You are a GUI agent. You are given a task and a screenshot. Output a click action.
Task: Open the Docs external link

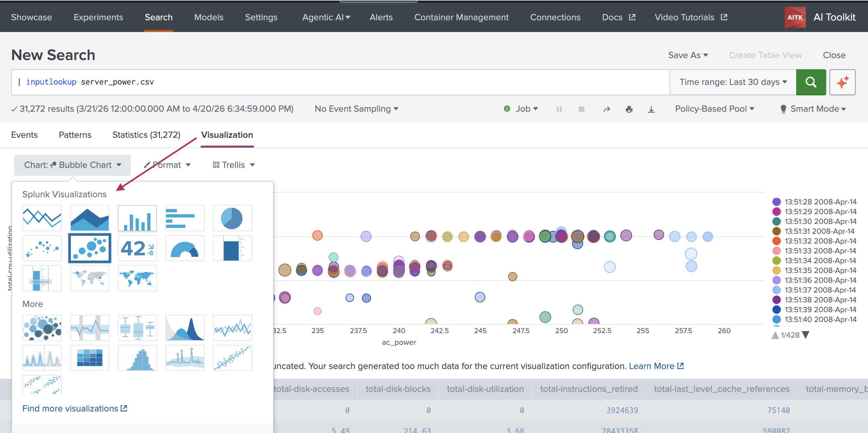(x=618, y=17)
